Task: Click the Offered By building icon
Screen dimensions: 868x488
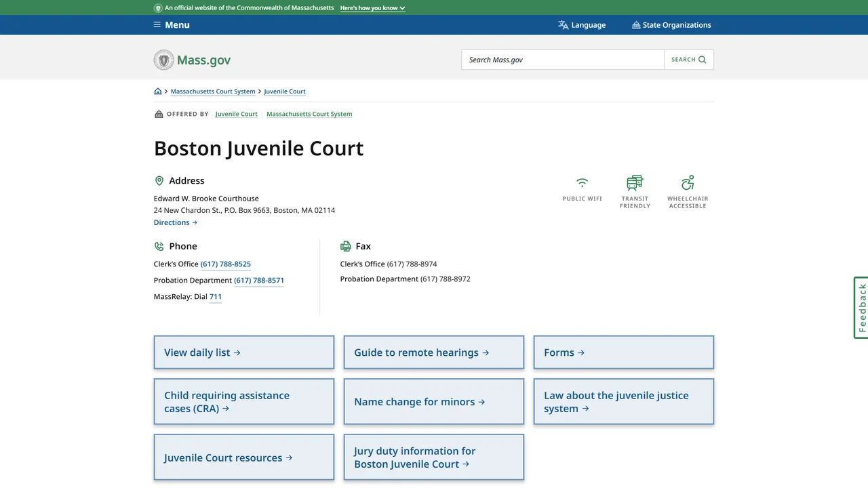Action: tap(159, 114)
